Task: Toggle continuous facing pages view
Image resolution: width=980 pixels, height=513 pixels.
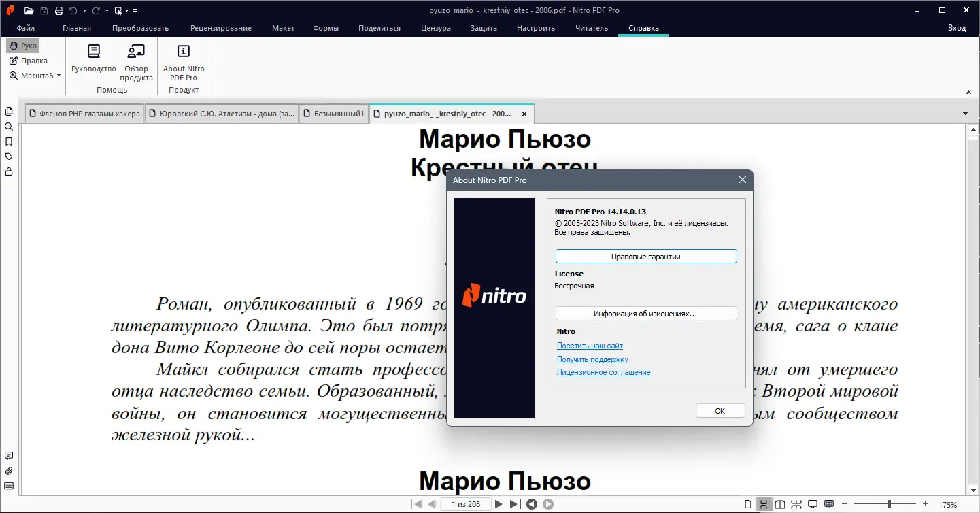Action: [x=796, y=504]
